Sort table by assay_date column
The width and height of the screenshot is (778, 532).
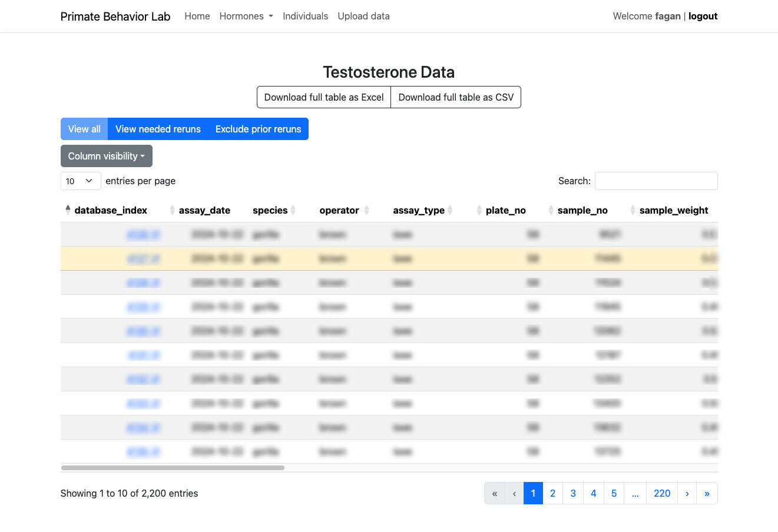pyautogui.click(x=204, y=210)
